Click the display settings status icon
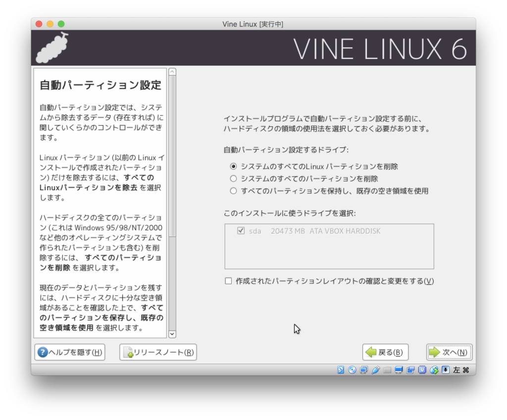 399,370
